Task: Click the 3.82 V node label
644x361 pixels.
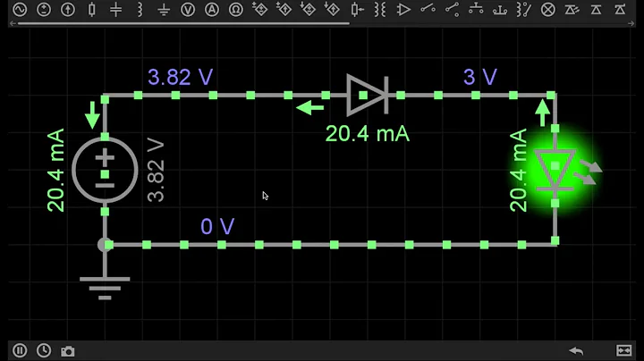Action: 181,77
